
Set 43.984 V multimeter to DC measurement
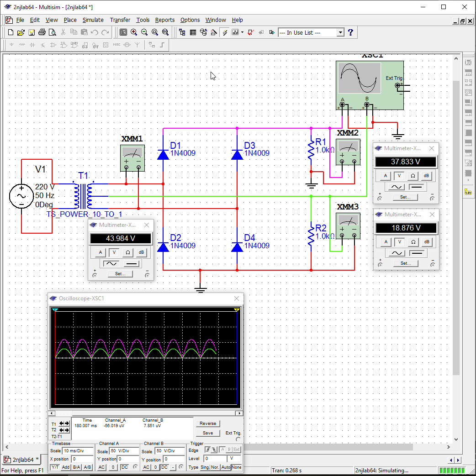click(131, 263)
